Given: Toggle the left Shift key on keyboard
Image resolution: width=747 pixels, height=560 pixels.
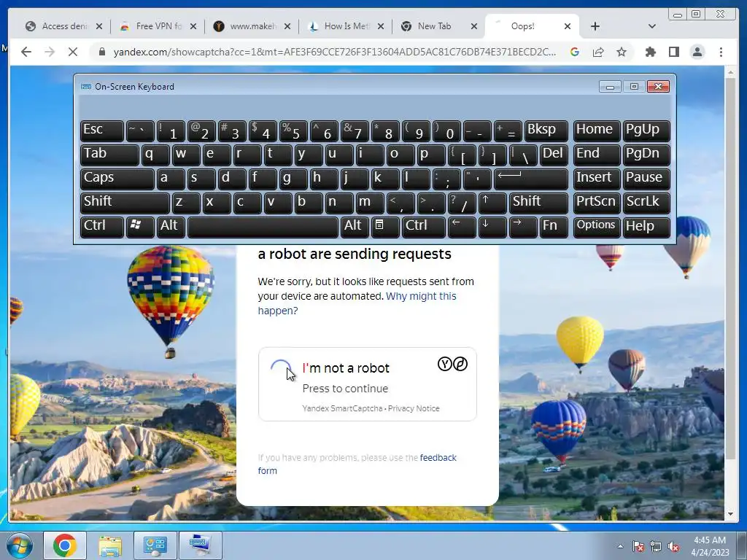Looking at the screenshot, I should (x=125, y=203).
